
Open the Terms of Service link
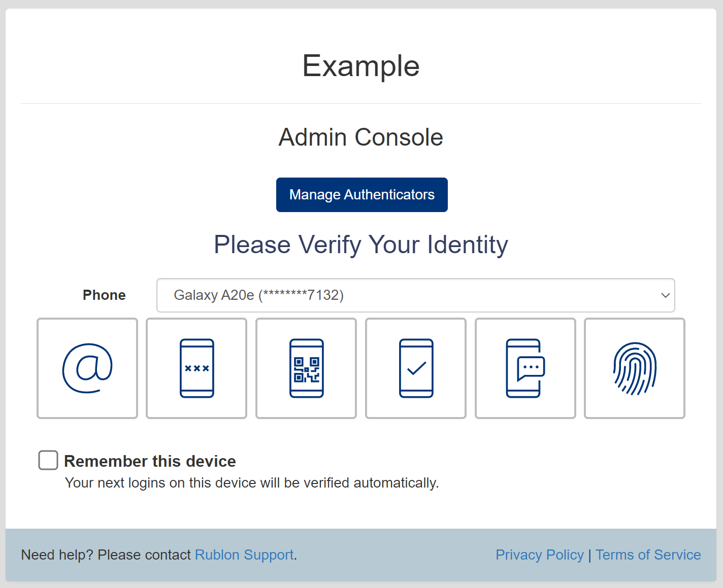coord(648,555)
